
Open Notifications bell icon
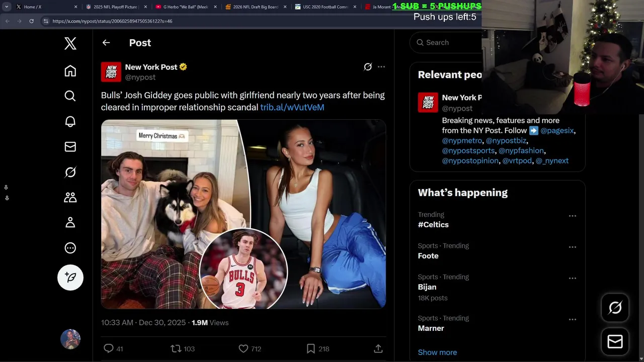point(70,121)
